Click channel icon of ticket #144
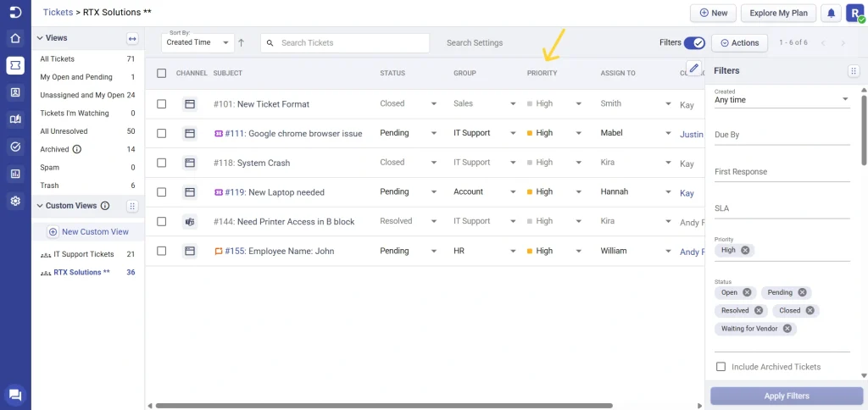This screenshot has height=410, width=868. click(x=190, y=222)
